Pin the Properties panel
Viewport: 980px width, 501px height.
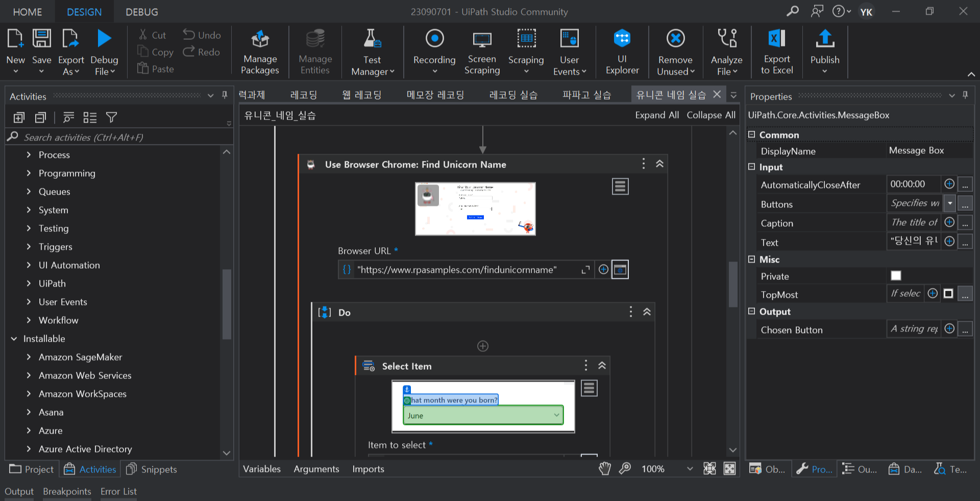click(x=965, y=96)
